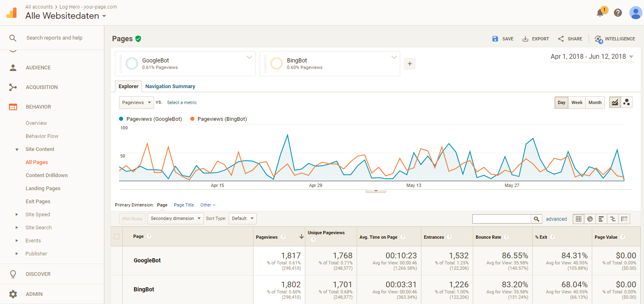Click the green verified shield next to Pages
This screenshot has height=304, width=644.
pyautogui.click(x=138, y=39)
